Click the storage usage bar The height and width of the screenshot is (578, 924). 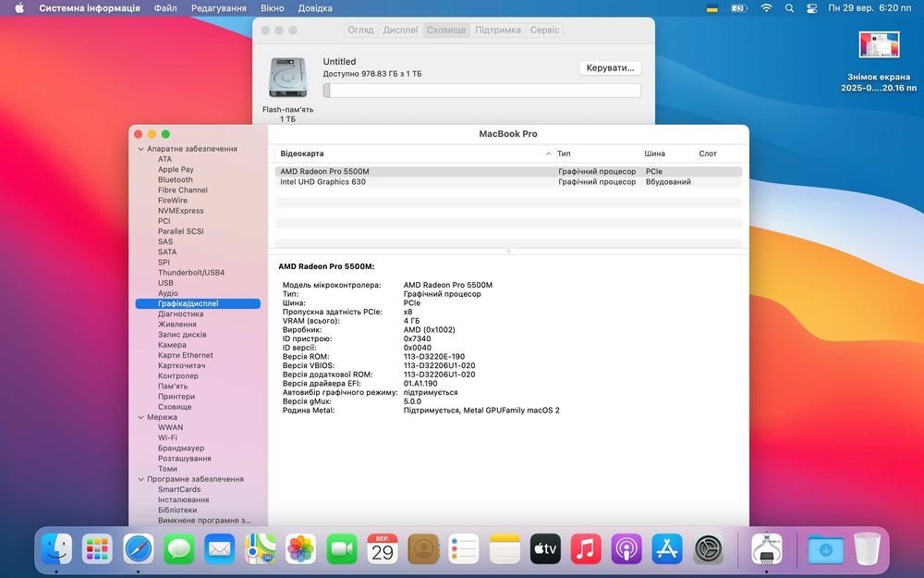481,91
